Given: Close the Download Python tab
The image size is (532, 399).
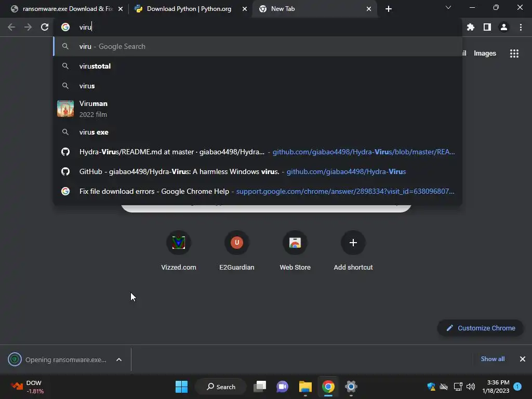Looking at the screenshot, I should click(245, 9).
